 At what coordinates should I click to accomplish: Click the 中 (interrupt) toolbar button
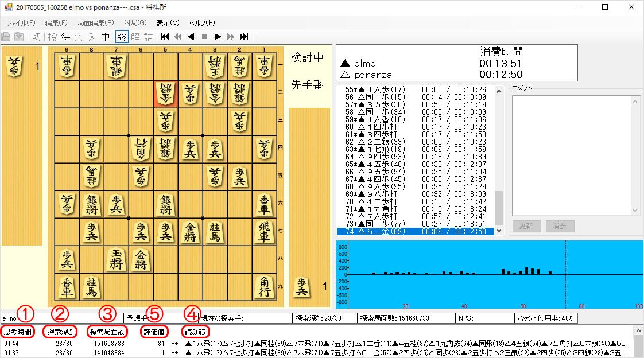coord(106,37)
